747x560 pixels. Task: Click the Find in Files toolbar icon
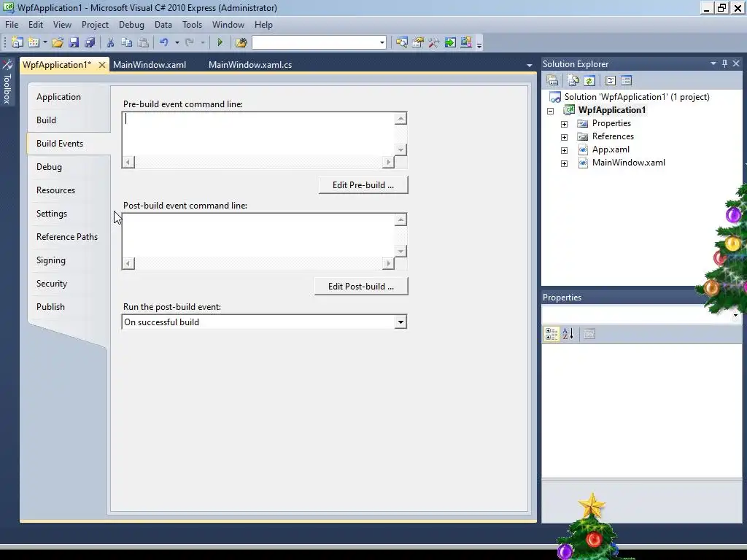tap(241, 42)
